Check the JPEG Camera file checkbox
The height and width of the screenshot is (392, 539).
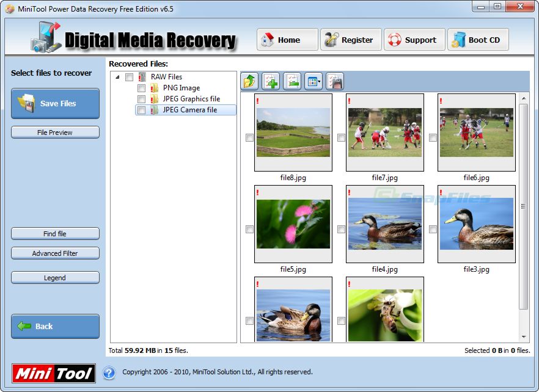pos(141,110)
